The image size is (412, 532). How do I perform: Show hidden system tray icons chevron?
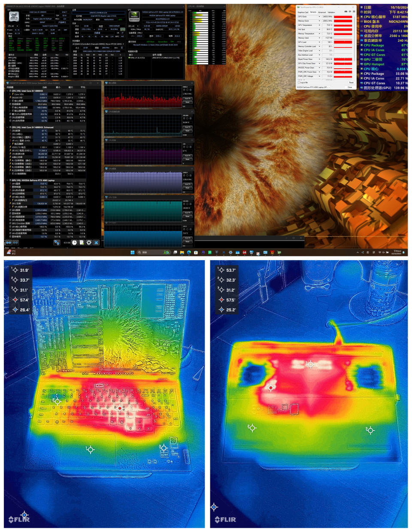(357, 252)
